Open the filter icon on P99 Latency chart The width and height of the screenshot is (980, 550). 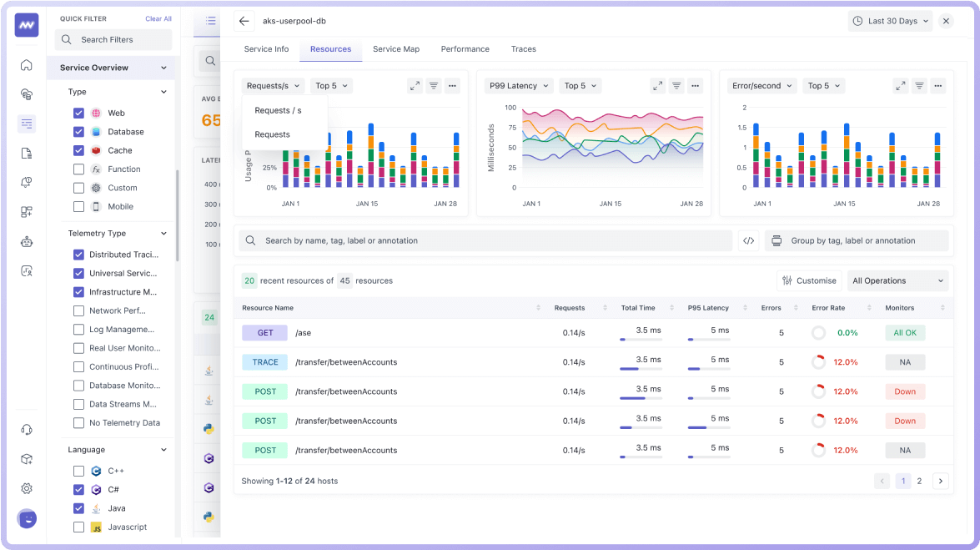click(x=676, y=85)
